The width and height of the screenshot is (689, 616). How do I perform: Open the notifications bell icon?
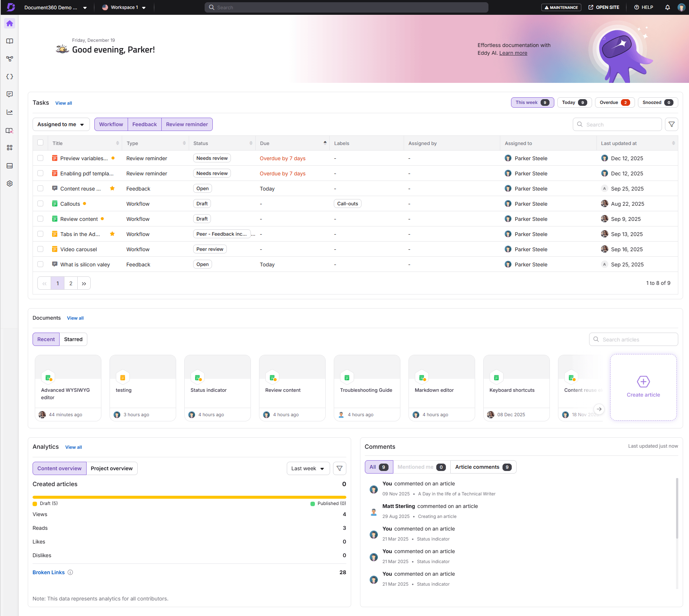click(x=668, y=7)
